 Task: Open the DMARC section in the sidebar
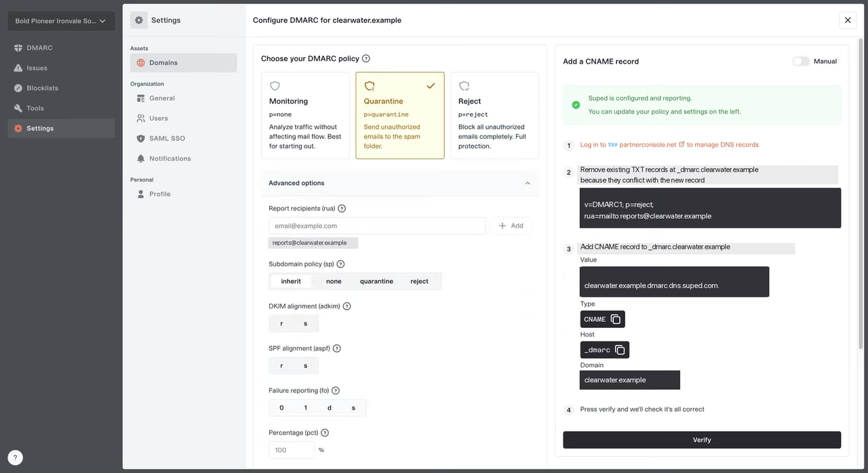coord(61,48)
